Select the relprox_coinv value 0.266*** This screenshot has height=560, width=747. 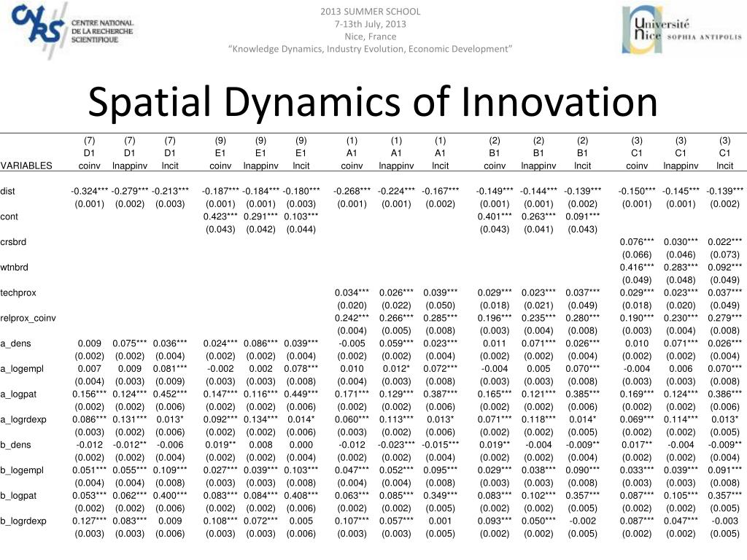pyautogui.click(x=396, y=318)
